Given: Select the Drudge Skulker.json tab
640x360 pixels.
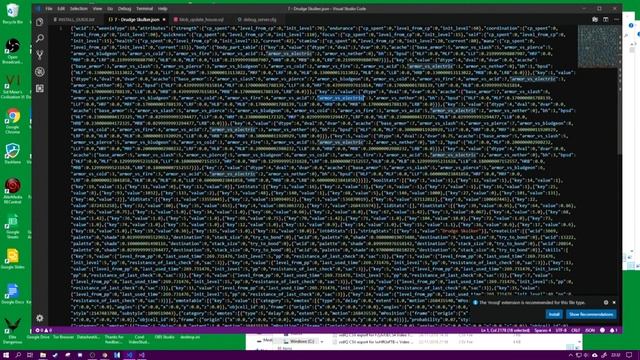Looking at the screenshot, I should coord(137,19).
